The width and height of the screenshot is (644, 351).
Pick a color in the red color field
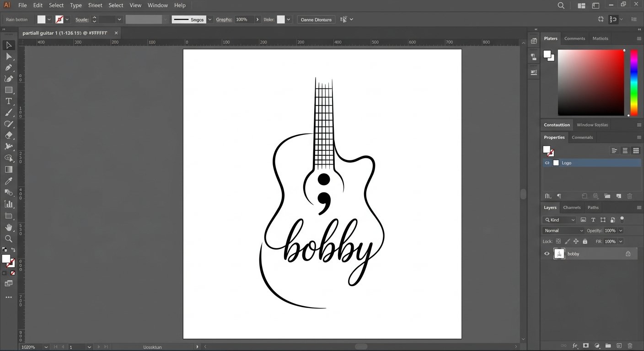tap(591, 83)
